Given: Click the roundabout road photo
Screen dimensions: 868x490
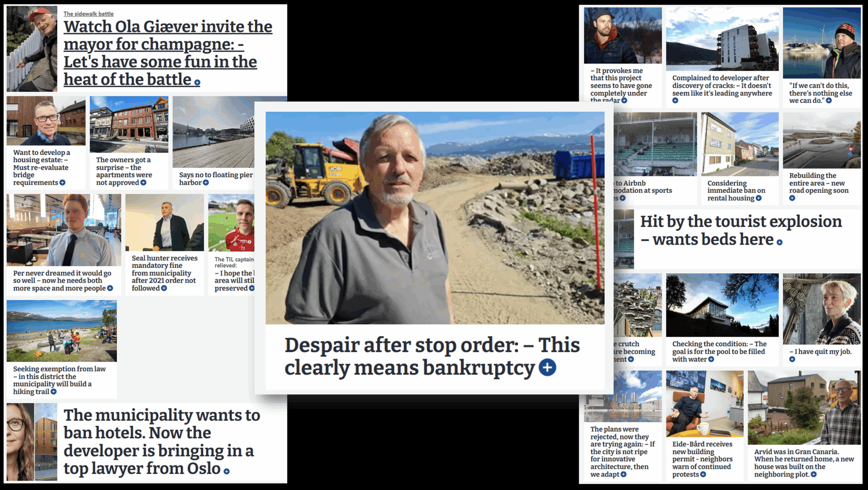Looking at the screenshot, I should [822, 140].
